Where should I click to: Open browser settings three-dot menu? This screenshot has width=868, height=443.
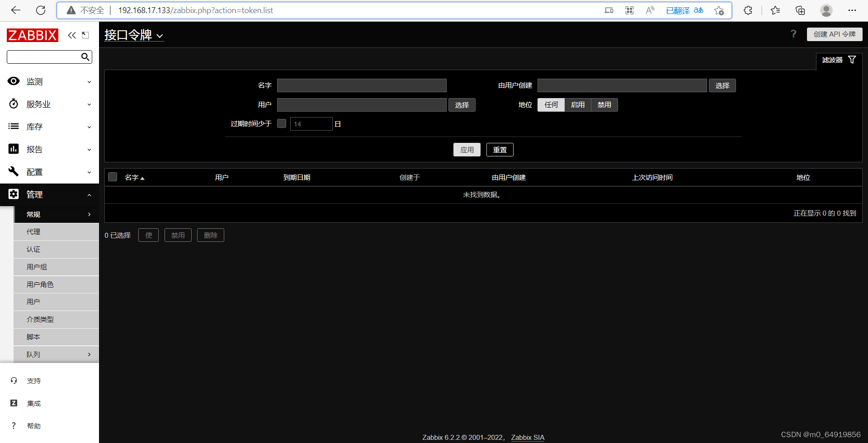point(852,10)
